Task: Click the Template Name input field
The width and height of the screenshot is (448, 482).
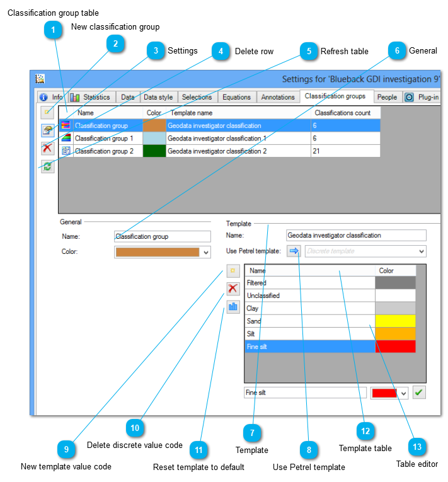Action: [x=356, y=235]
